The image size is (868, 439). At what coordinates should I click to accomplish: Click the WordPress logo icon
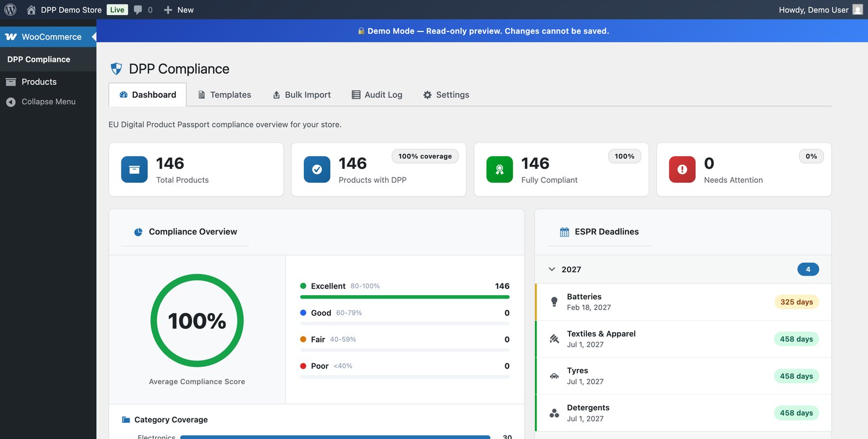[10, 10]
